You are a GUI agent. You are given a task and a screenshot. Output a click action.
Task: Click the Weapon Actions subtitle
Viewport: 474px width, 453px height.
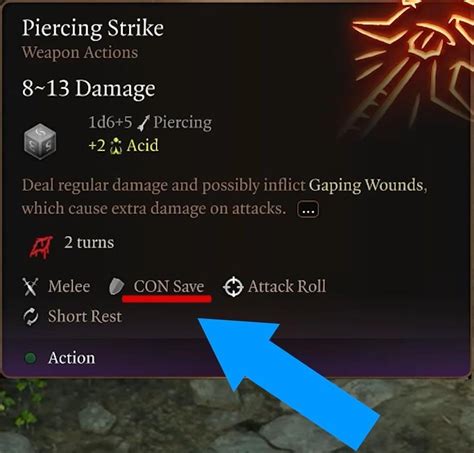tap(80, 53)
